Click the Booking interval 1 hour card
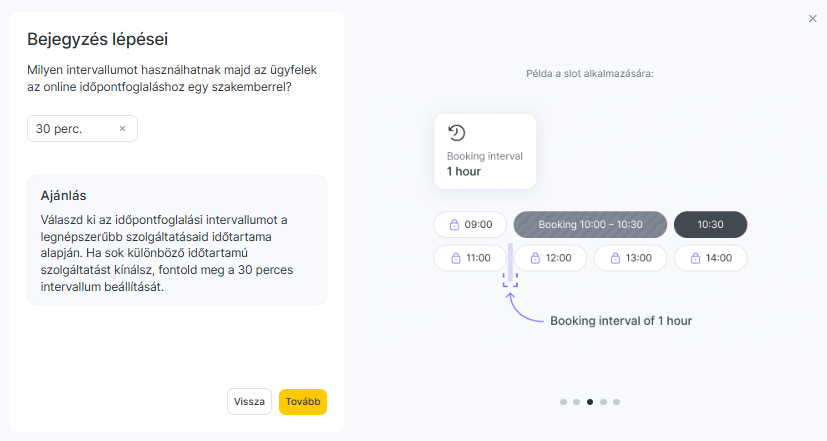Image resolution: width=827 pixels, height=441 pixels. coord(485,151)
